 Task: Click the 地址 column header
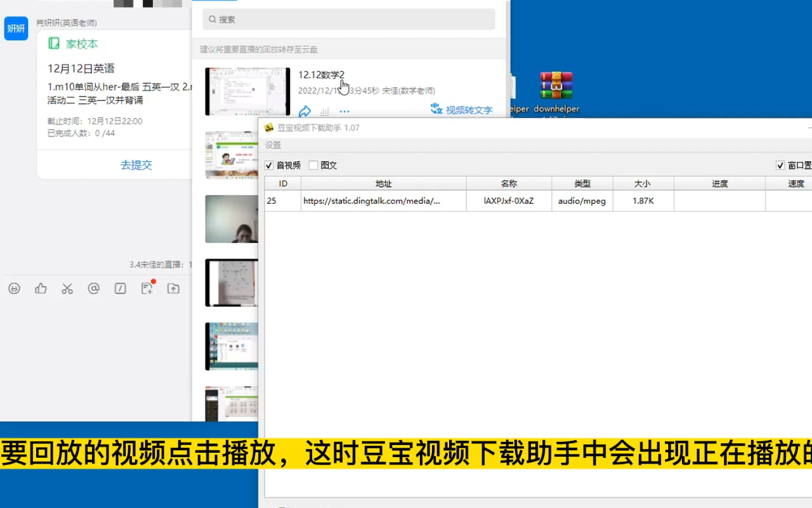pos(384,184)
